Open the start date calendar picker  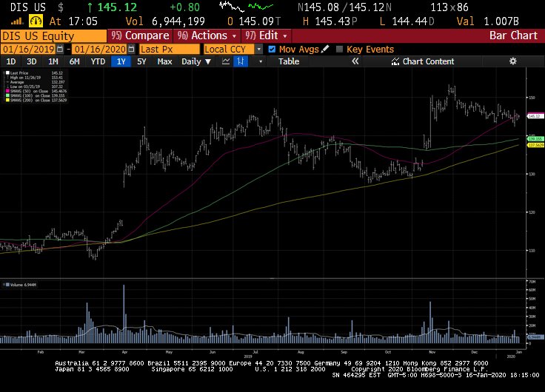click(x=60, y=49)
